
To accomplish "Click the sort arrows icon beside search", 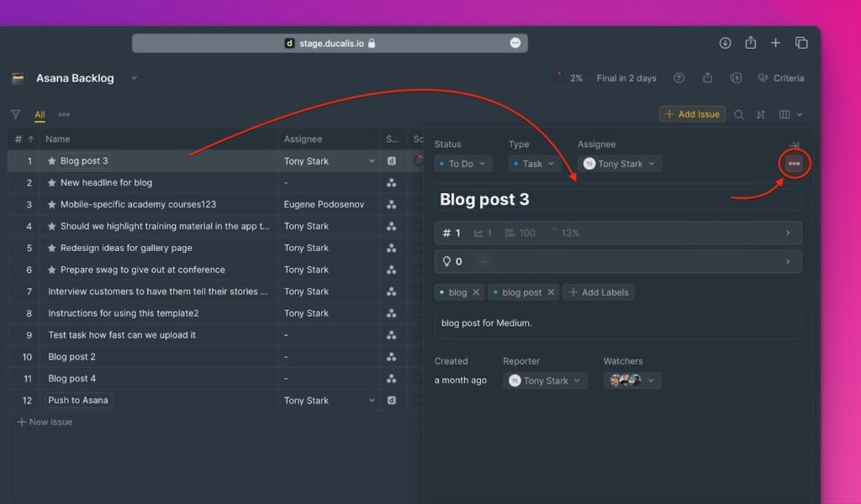I will pos(760,114).
